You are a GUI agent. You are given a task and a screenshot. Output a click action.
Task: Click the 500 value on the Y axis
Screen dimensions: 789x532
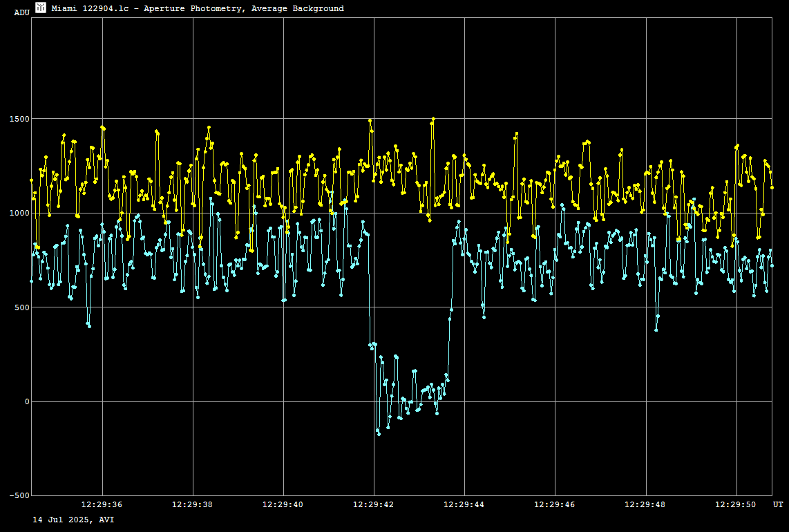pyautogui.click(x=21, y=307)
